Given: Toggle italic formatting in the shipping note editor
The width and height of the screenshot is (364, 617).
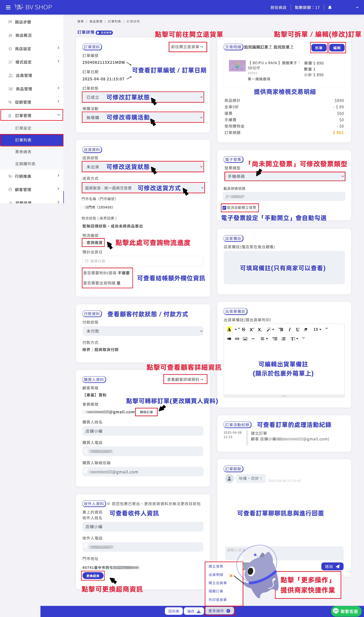Looking at the screenshot, I should click(x=289, y=330).
